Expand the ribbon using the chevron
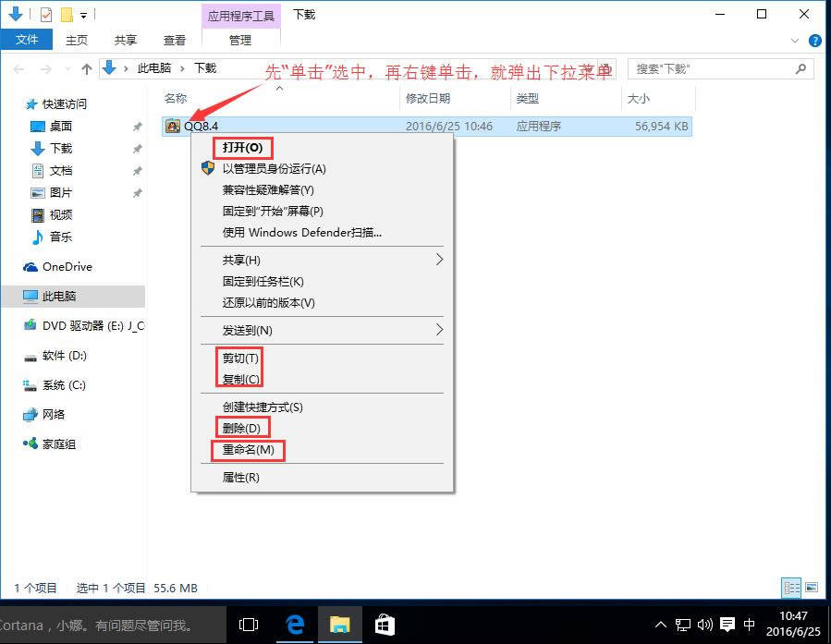 [x=796, y=41]
